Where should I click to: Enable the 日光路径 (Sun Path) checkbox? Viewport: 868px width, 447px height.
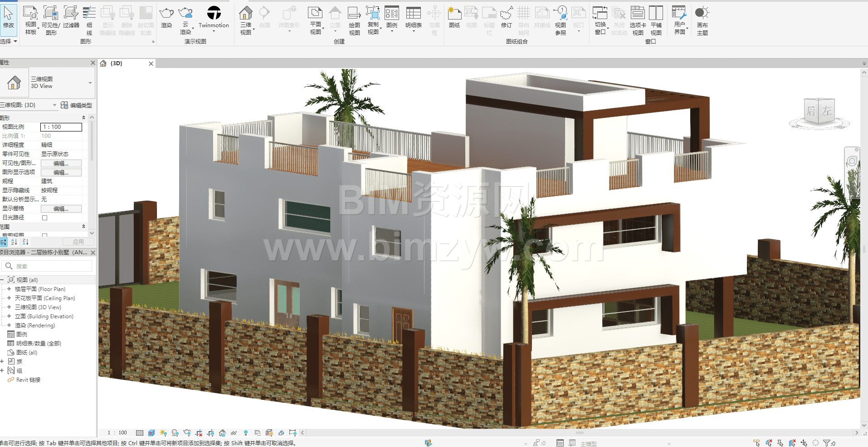pos(44,218)
